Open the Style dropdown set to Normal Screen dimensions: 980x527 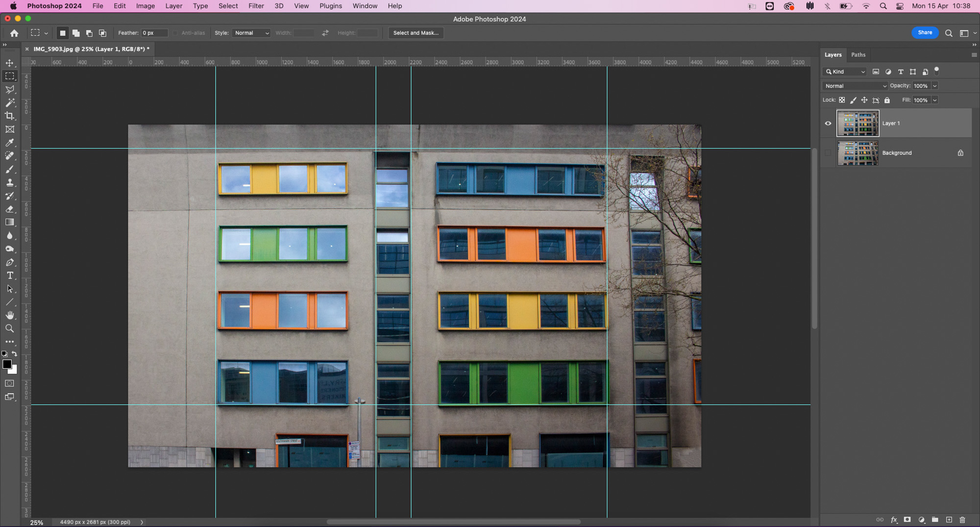coord(251,33)
